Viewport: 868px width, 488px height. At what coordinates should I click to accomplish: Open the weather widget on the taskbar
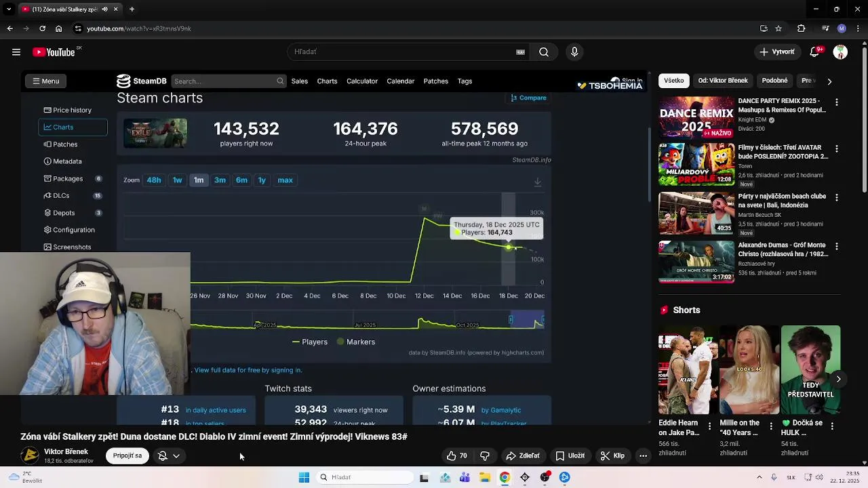(x=27, y=477)
